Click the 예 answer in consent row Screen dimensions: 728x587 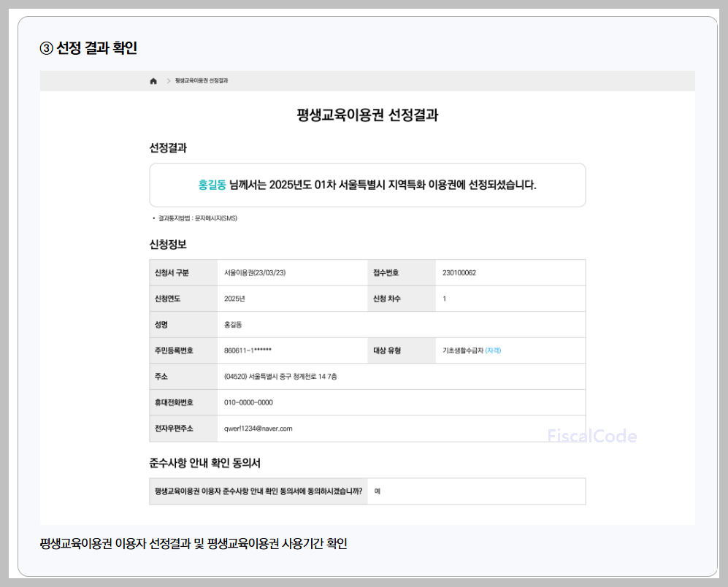(x=377, y=491)
